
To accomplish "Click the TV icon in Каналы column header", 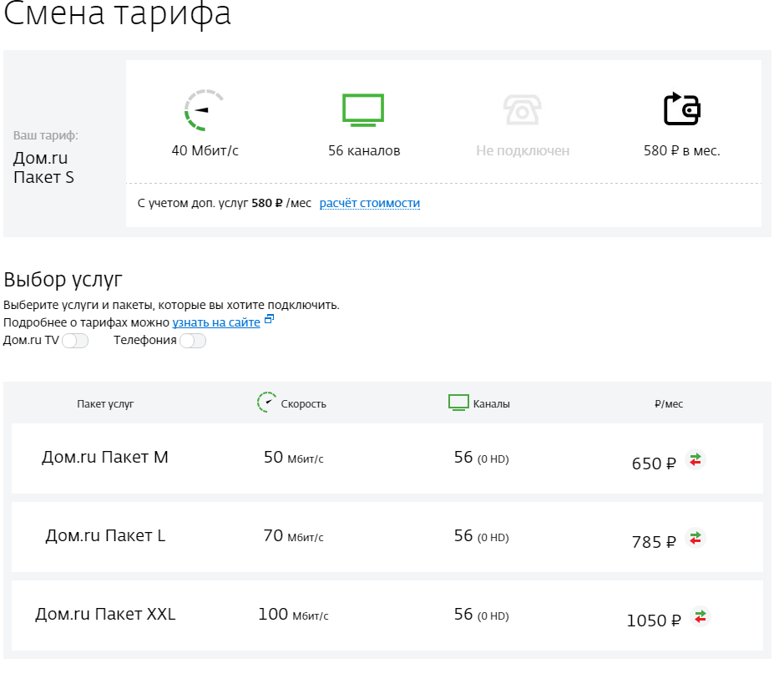I will click(x=458, y=403).
